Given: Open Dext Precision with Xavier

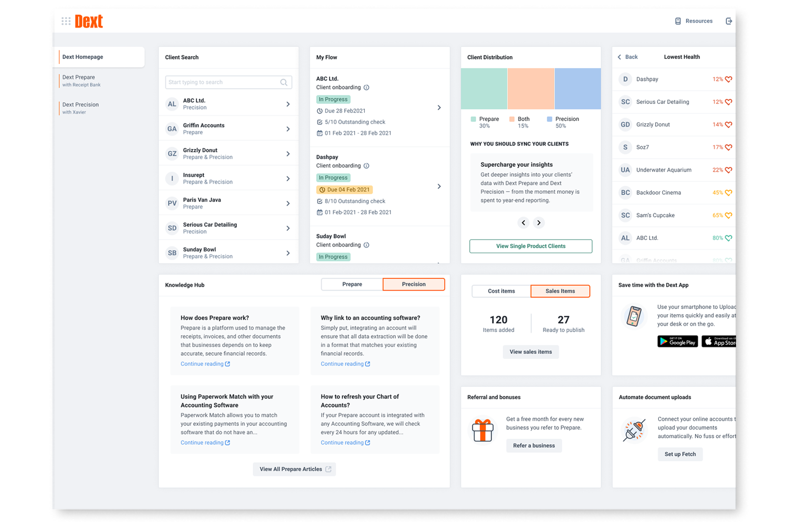Looking at the screenshot, I should coord(81,108).
